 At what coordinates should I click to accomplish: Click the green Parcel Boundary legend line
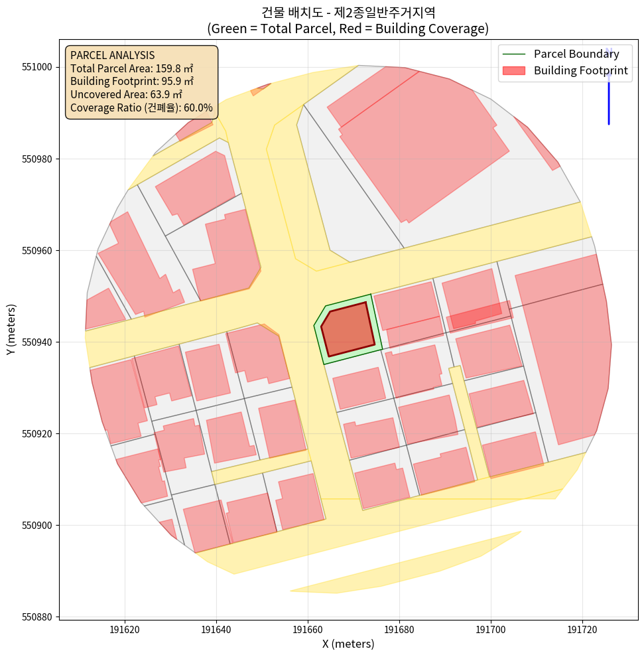click(513, 54)
